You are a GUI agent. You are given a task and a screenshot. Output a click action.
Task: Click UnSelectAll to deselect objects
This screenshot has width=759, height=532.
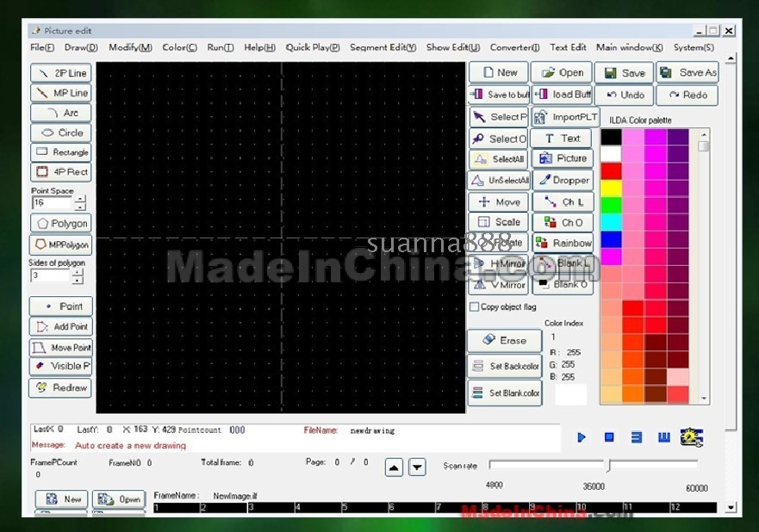click(499, 181)
